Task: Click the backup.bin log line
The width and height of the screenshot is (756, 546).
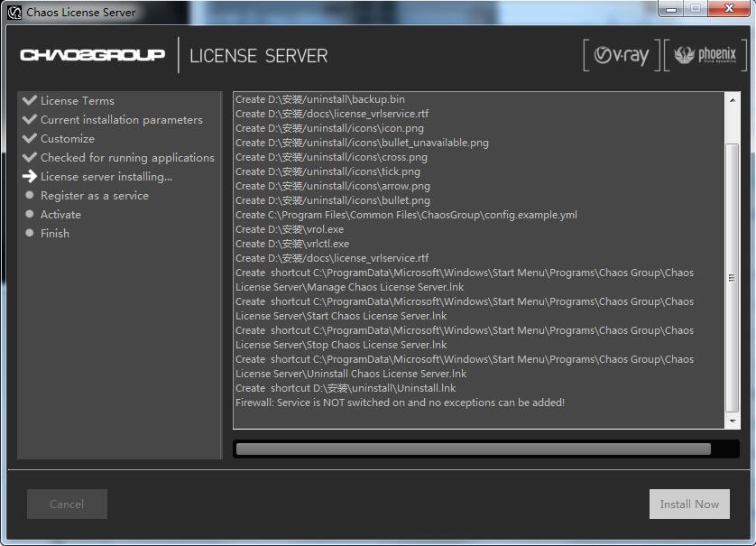Action: coord(320,99)
